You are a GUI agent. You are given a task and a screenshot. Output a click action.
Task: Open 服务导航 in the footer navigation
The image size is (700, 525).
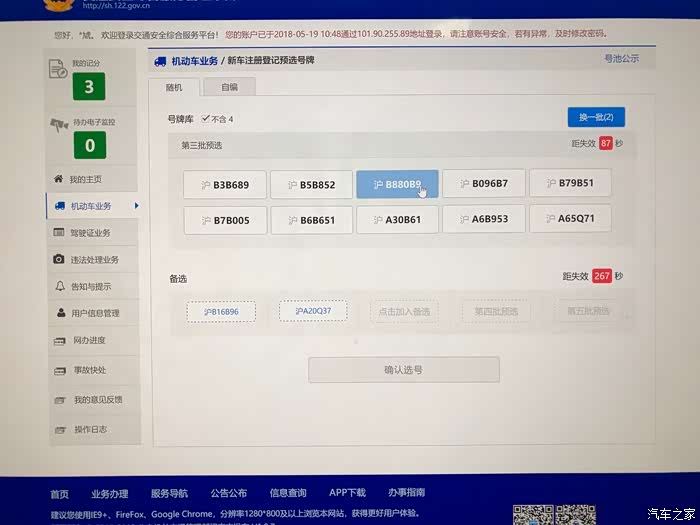pos(169,493)
